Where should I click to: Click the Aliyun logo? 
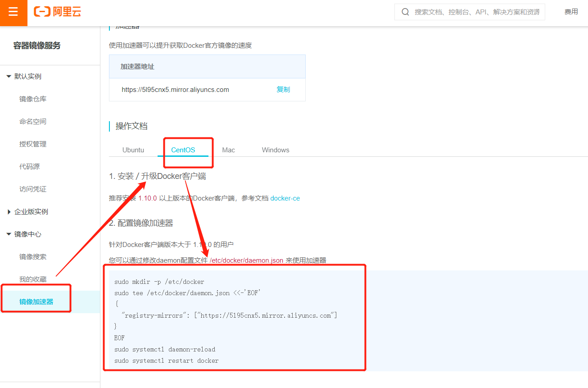point(57,12)
